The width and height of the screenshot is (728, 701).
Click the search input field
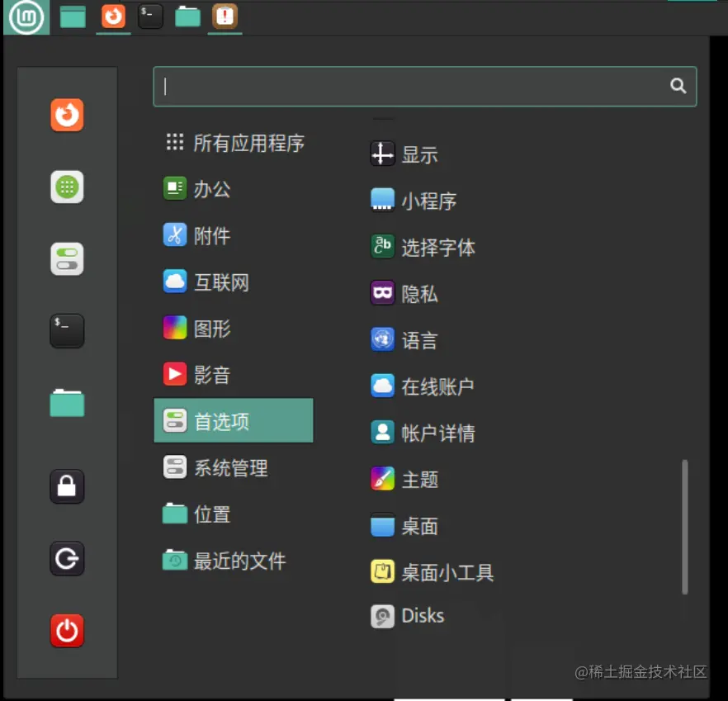coord(425,86)
